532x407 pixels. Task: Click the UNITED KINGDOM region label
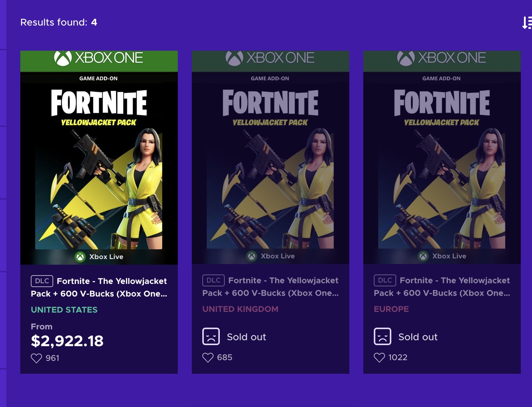(240, 309)
